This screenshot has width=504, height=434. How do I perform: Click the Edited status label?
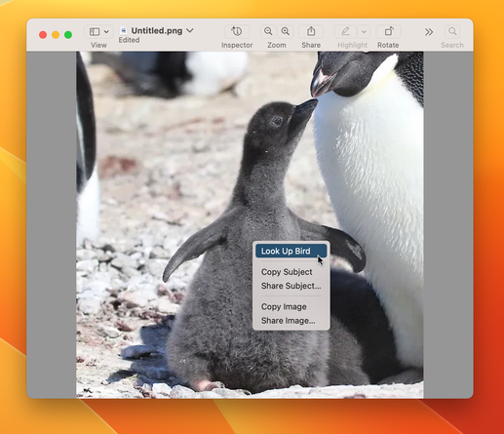click(129, 40)
